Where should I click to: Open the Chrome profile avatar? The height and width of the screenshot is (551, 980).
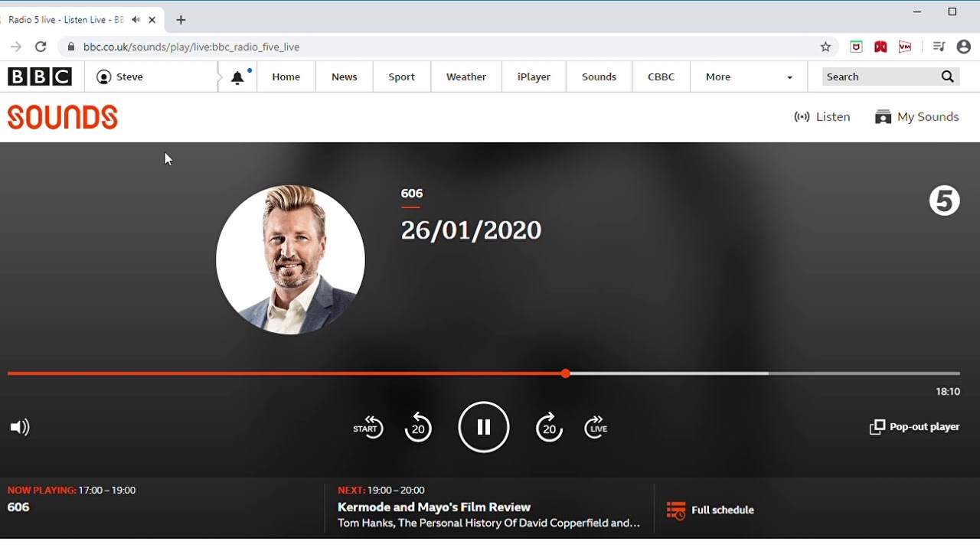coord(964,47)
